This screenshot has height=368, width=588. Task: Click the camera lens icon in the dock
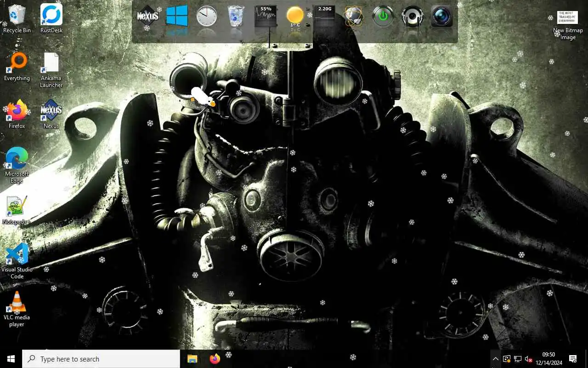click(x=442, y=16)
